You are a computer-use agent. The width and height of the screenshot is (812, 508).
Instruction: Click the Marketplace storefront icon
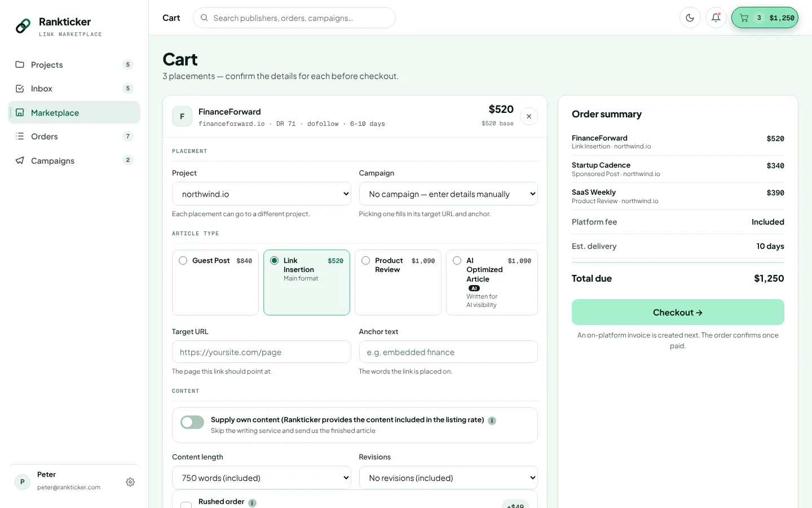click(x=20, y=112)
